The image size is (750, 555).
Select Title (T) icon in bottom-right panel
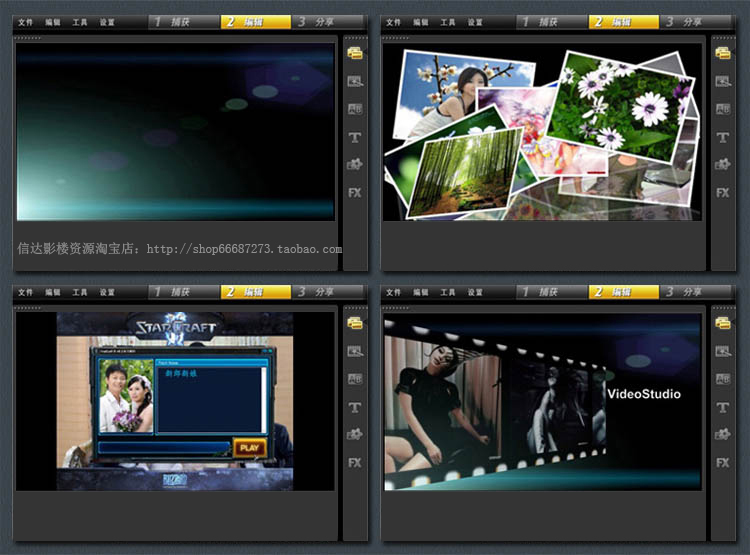click(722, 407)
